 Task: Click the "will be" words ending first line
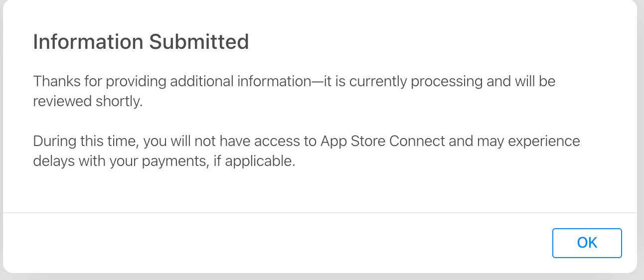(x=533, y=81)
